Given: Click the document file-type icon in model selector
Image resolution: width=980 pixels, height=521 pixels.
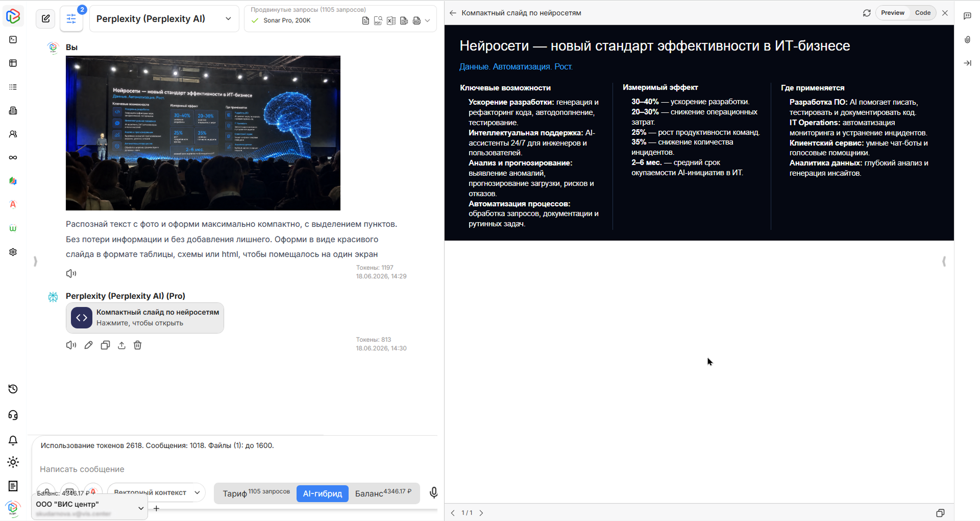Looking at the screenshot, I should 365,21.
